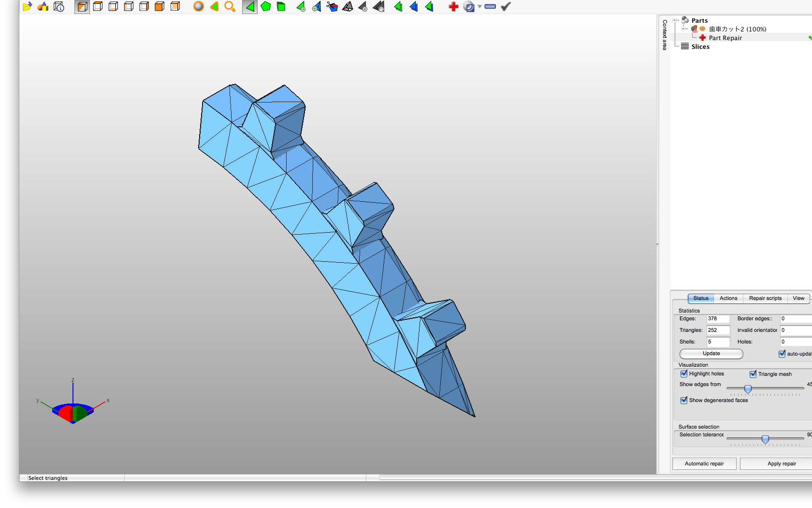Uncheck the auto-update option
The height and width of the screenshot is (508, 812).
coord(783,354)
